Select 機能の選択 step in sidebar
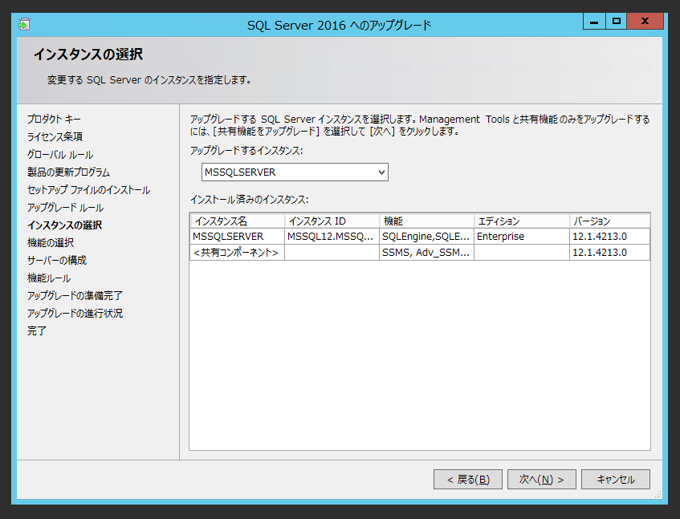Viewport: 680px width, 519px height. click(x=50, y=243)
